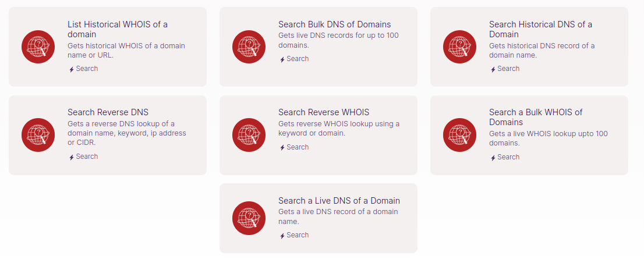Click Search under Search Historical DNS
Viewport: 644px width, 263px height.
click(508, 69)
